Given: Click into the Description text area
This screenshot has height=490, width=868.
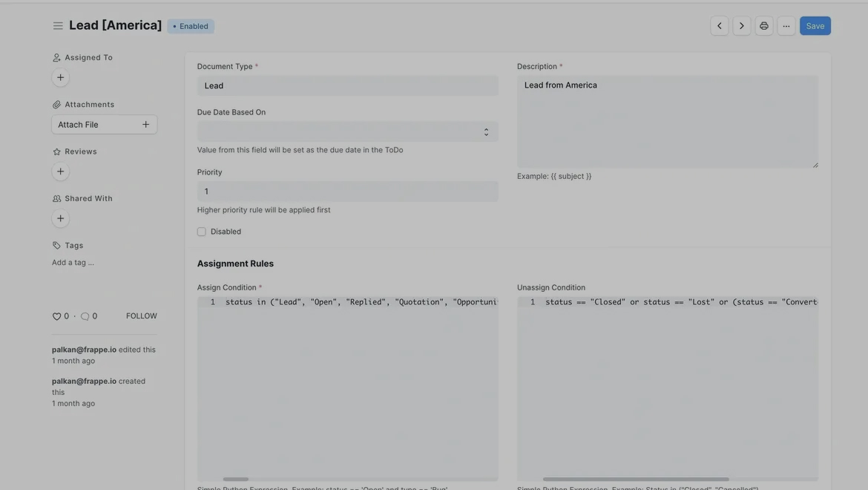Looking at the screenshot, I should point(667,122).
